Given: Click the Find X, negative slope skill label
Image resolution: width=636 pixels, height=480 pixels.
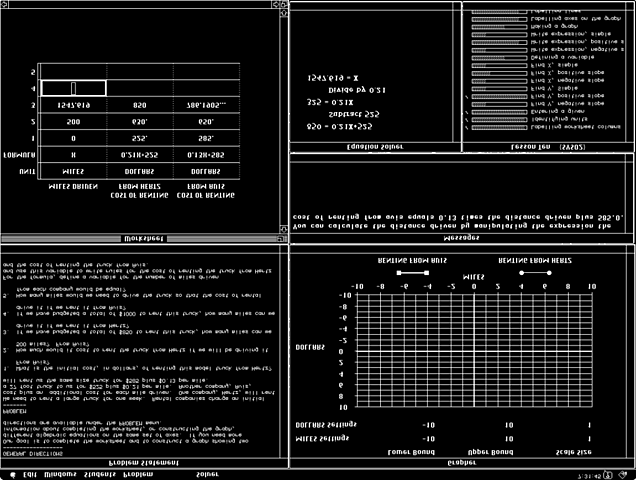Looking at the screenshot, I should point(567,81).
